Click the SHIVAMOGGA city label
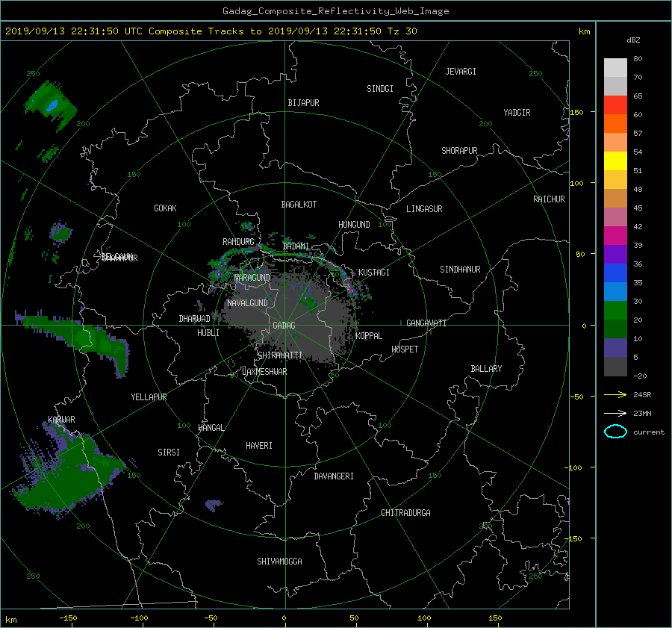 pos(279,561)
